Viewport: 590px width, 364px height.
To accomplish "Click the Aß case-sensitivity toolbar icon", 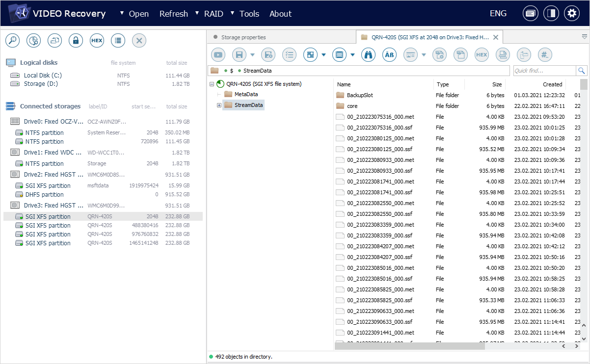I will [x=389, y=55].
